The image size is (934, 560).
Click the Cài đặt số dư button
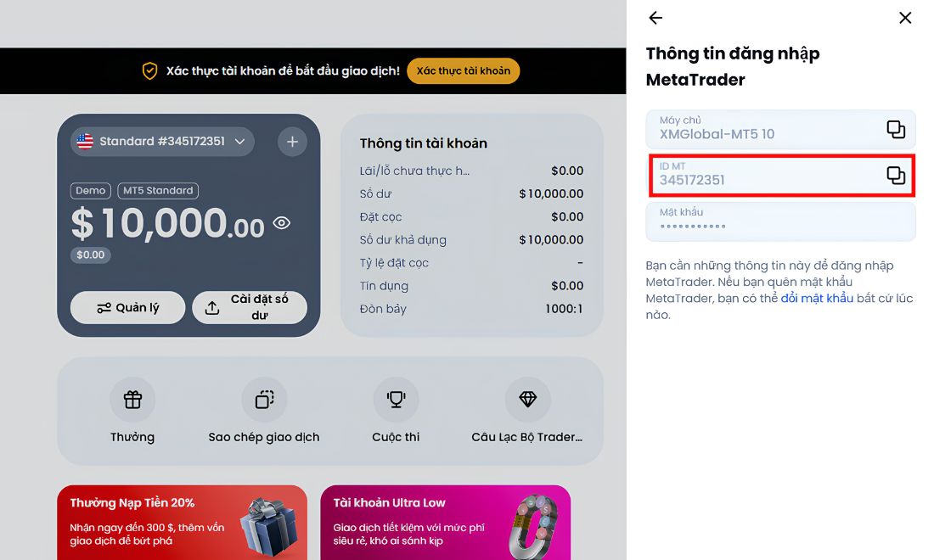[250, 308]
